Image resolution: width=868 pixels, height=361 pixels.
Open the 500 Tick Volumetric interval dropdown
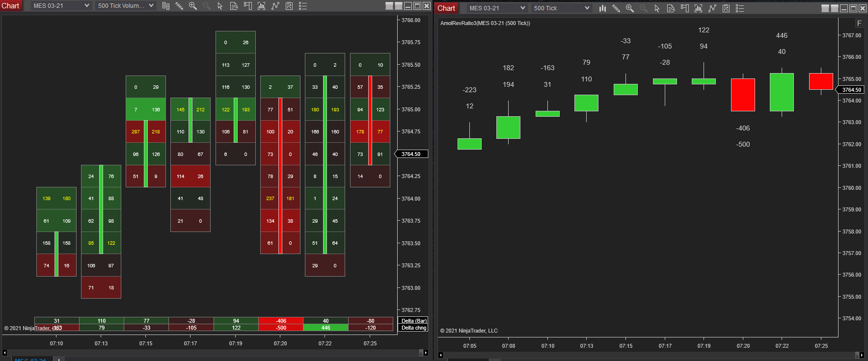pyautogui.click(x=126, y=6)
